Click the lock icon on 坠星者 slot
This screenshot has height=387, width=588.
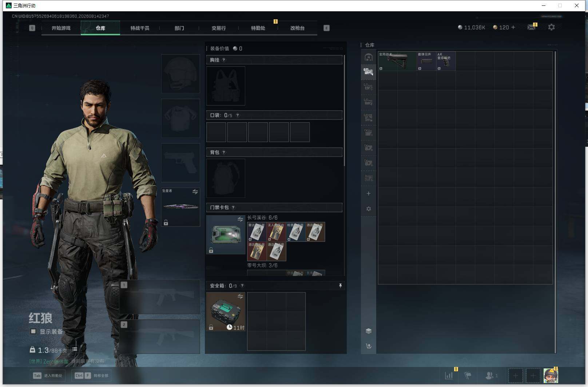click(166, 222)
